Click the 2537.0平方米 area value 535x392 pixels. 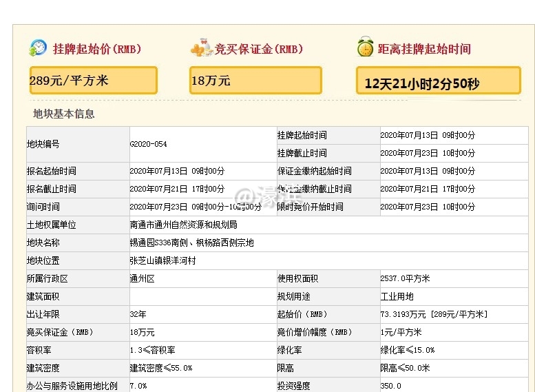point(405,278)
